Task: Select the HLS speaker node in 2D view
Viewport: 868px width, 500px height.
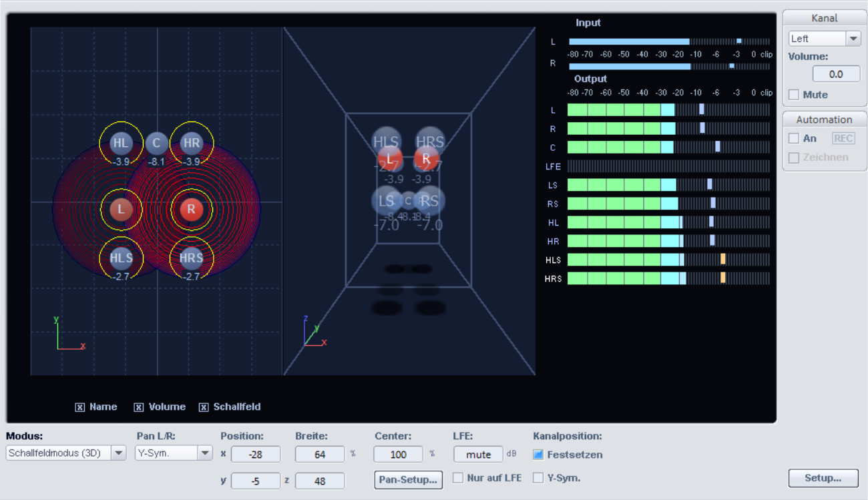Action: click(121, 258)
